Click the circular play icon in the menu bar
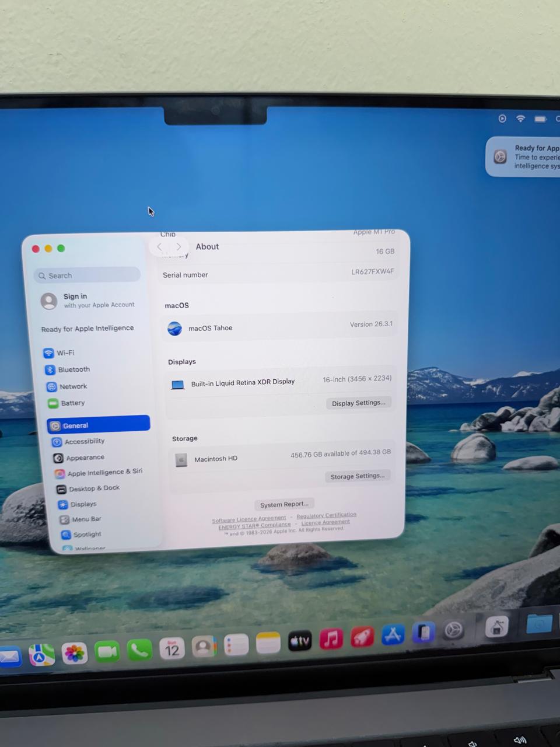 [x=502, y=118]
